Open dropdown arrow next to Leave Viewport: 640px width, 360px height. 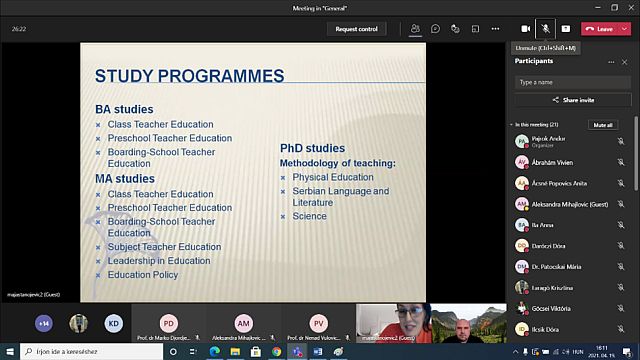coord(624,29)
